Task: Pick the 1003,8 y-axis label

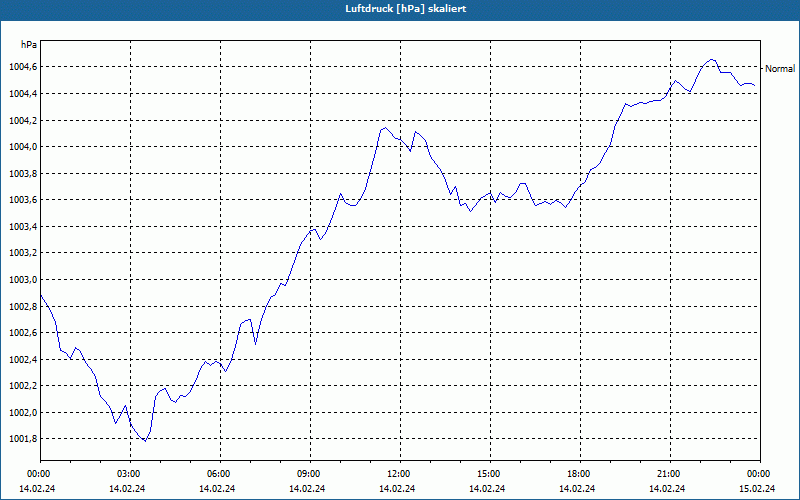Action: (22, 173)
